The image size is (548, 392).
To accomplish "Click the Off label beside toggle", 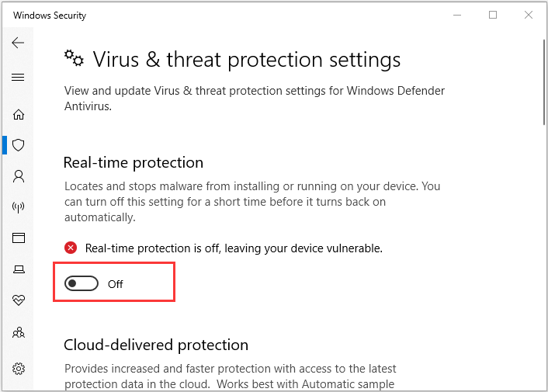I will coord(116,284).
